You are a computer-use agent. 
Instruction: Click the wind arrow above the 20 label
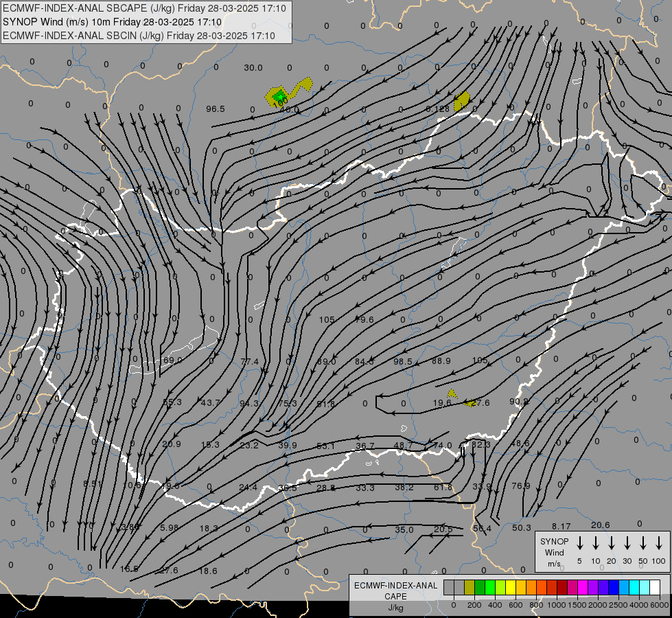tap(612, 543)
